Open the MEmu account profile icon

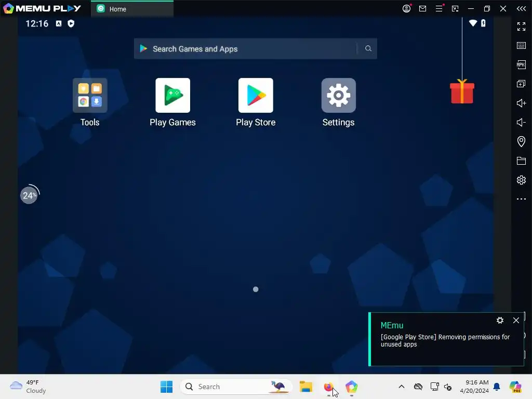(x=406, y=8)
